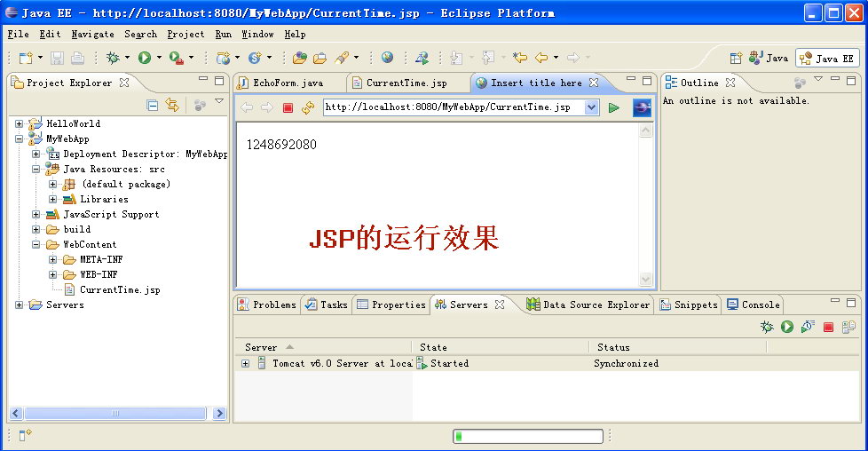Viewport: 868px width, 451px height.
Task: Click the Open Perspective icon
Action: (736, 59)
